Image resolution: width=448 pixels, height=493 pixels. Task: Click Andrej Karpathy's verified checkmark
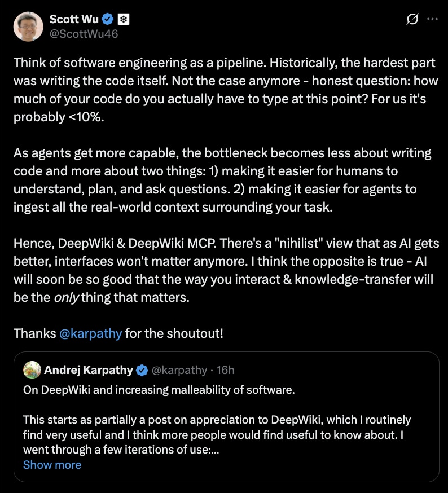(140, 371)
